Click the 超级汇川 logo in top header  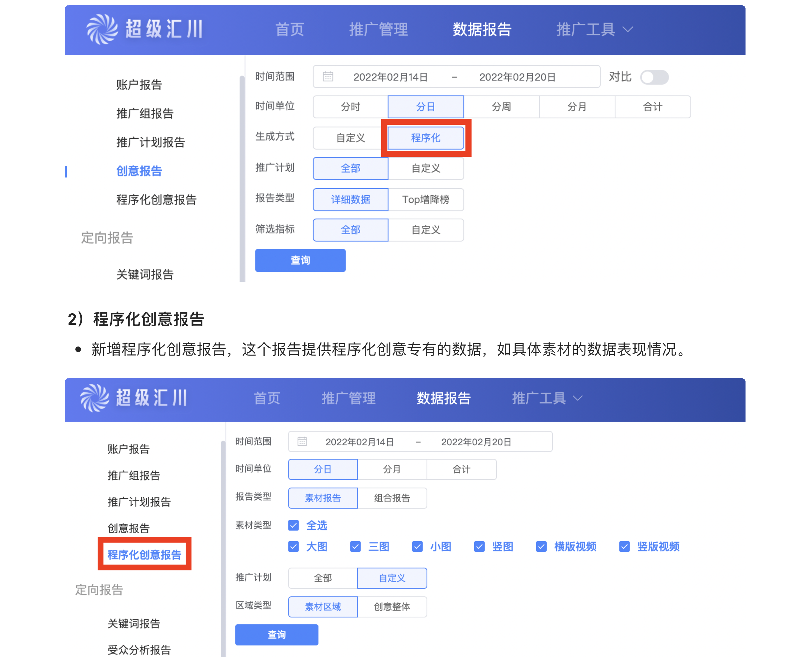pyautogui.click(x=144, y=29)
